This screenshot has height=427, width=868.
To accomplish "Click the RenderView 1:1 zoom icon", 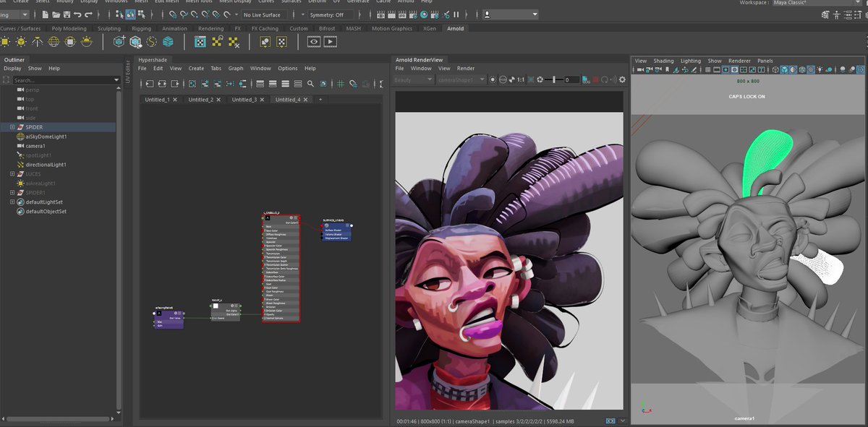I will [521, 79].
